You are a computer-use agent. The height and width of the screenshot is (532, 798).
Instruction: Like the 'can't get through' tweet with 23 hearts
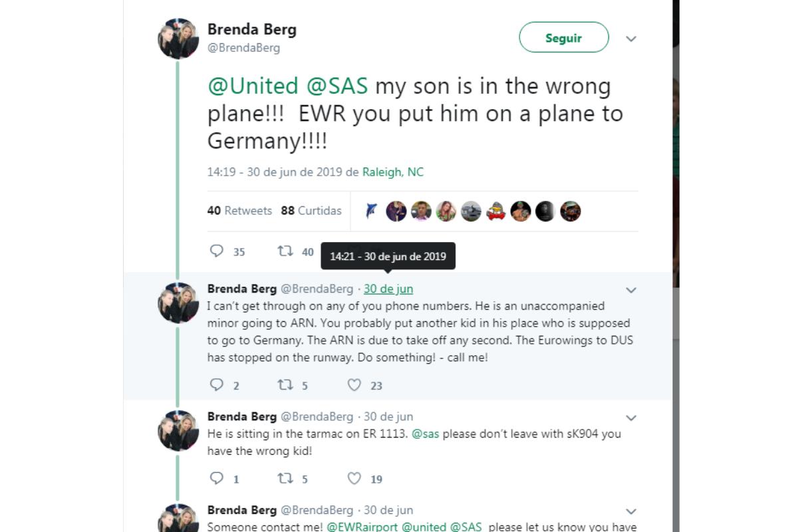[x=354, y=385]
